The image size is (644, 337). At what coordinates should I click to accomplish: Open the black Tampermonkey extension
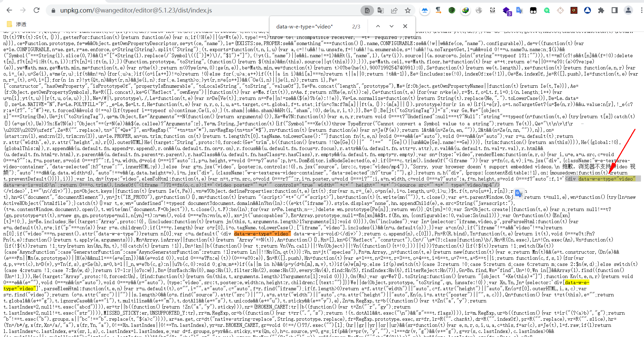[533, 10]
